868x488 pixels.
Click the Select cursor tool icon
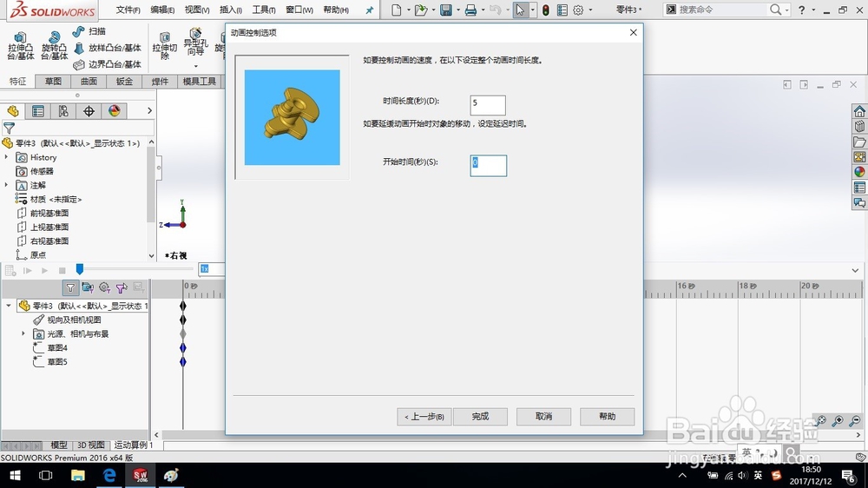coord(520,10)
